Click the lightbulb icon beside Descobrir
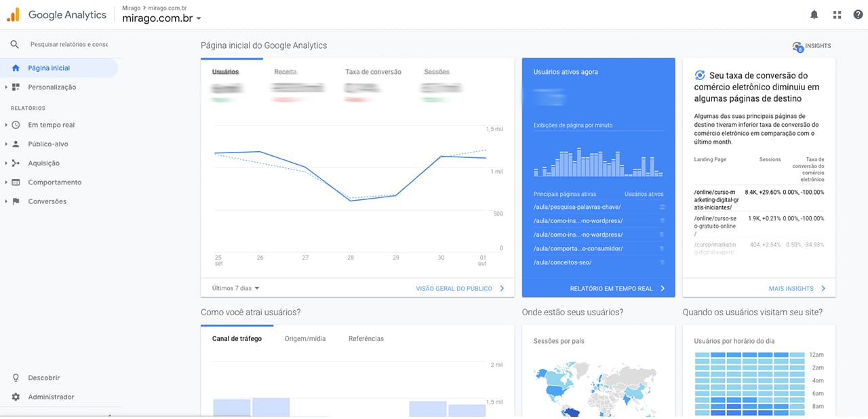 pos(16,378)
